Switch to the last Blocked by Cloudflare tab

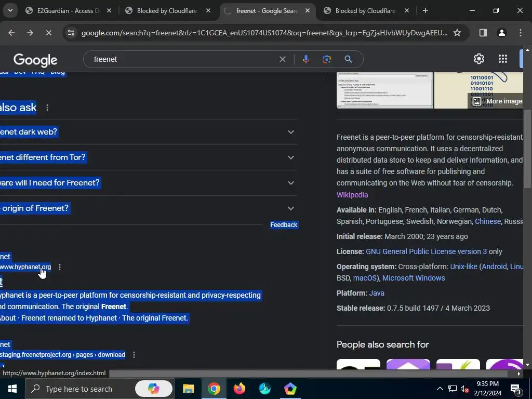pos(366,10)
